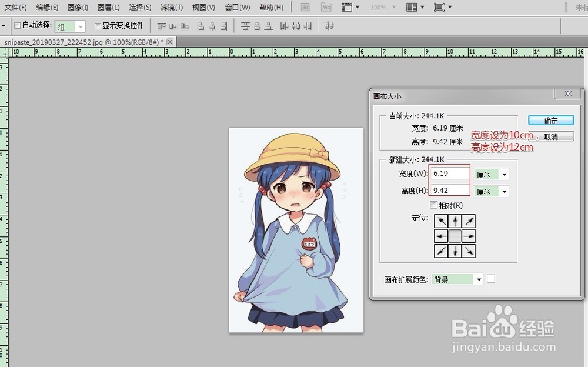Set anchor to middle-left arrow
588x367 pixels.
point(441,236)
